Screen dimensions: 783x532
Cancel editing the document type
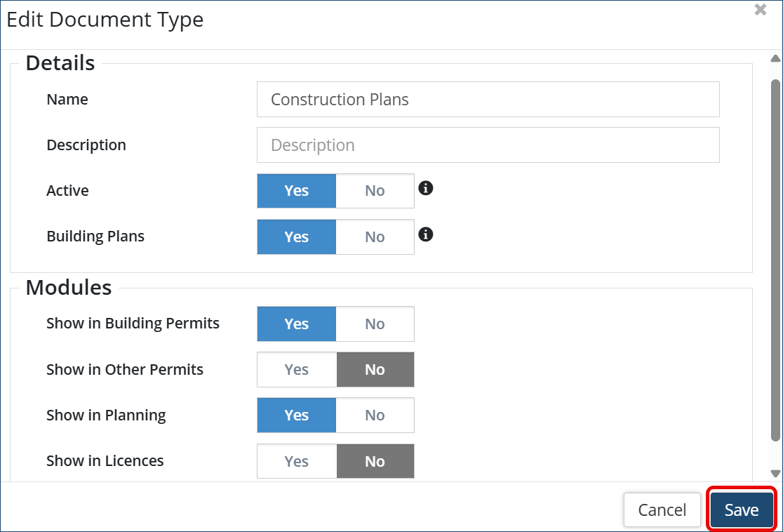(x=662, y=510)
